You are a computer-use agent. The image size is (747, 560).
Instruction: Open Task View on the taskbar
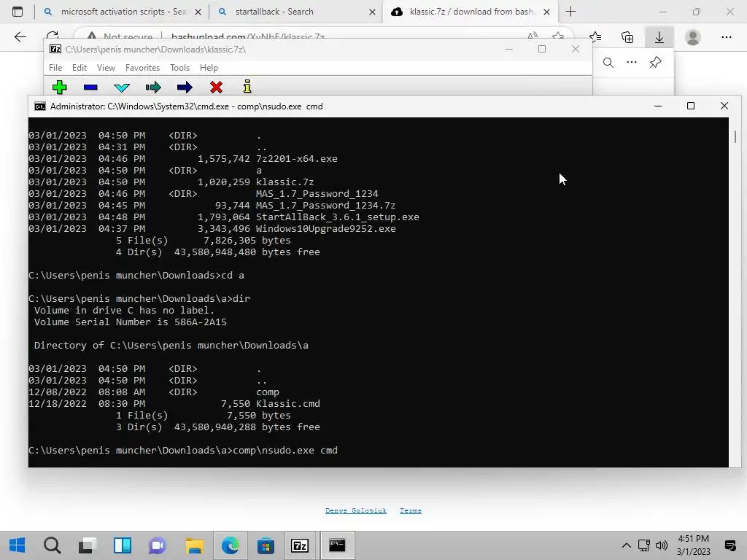click(88, 545)
